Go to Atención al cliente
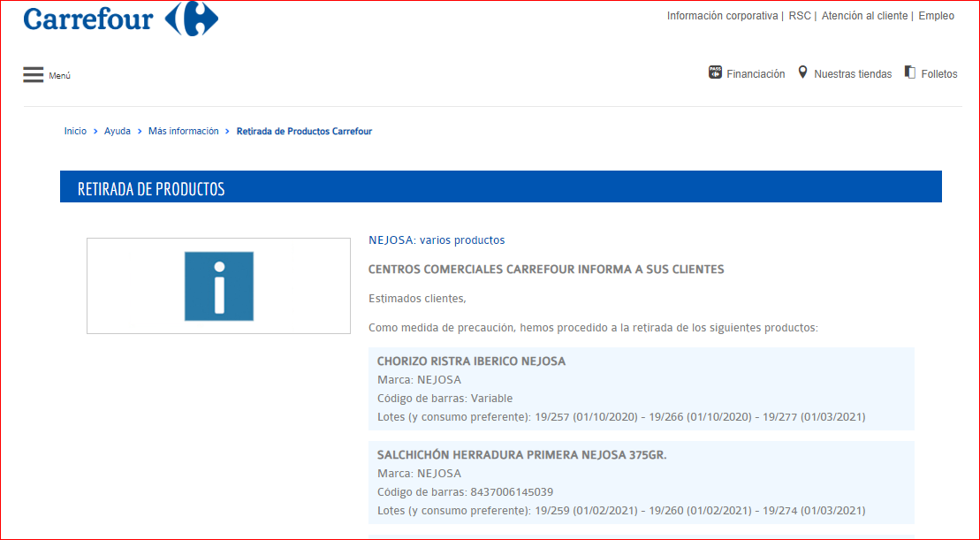Screen dimensions: 980x540 (x=864, y=16)
